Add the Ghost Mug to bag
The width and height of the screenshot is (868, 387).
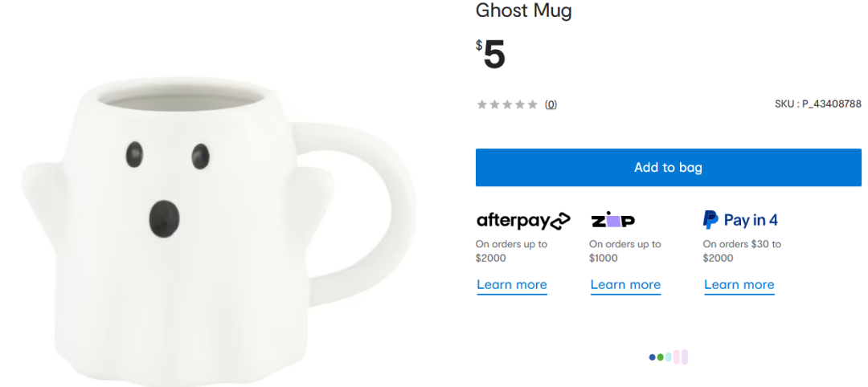[668, 168]
